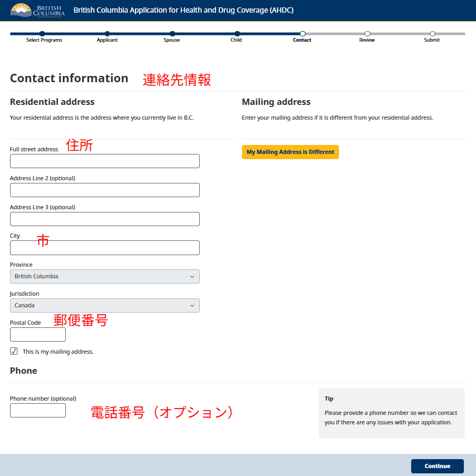Viewport: 476px width, 476px height.
Task: Click the British Columbia logo
Action: click(37, 11)
